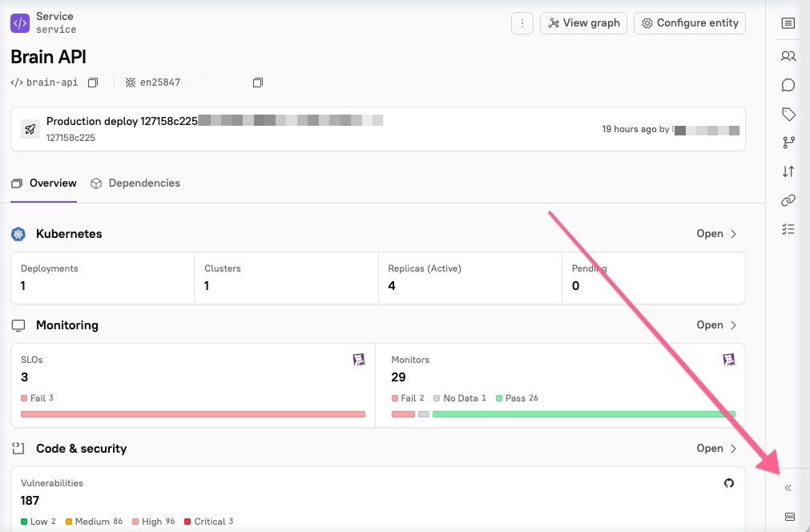810x532 pixels.
Task: Click the View graph button
Action: [x=583, y=22]
